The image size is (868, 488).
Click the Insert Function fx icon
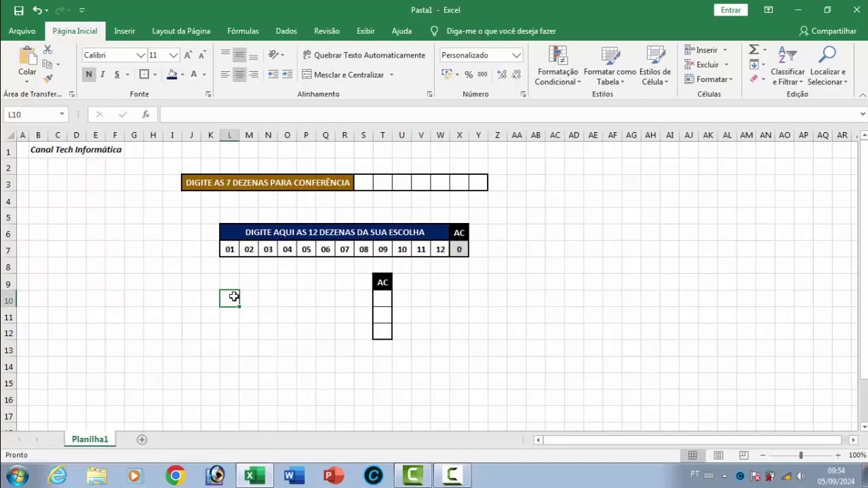click(145, 115)
